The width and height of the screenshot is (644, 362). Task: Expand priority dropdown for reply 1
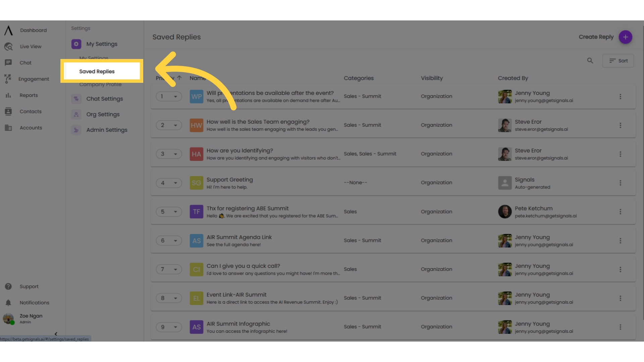coord(175,96)
